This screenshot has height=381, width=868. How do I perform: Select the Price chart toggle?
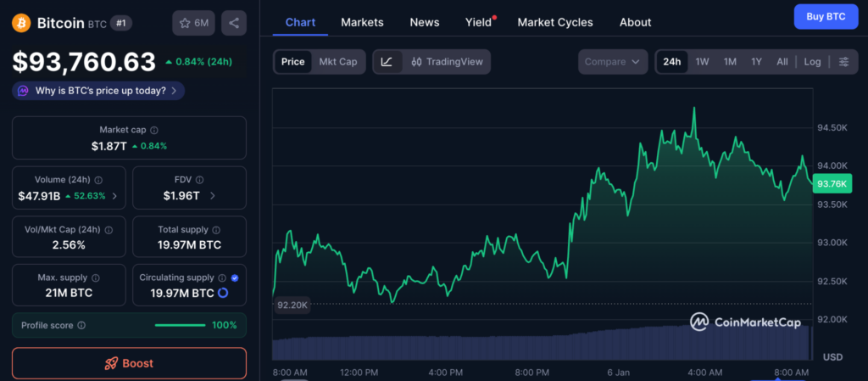pos(292,62)
